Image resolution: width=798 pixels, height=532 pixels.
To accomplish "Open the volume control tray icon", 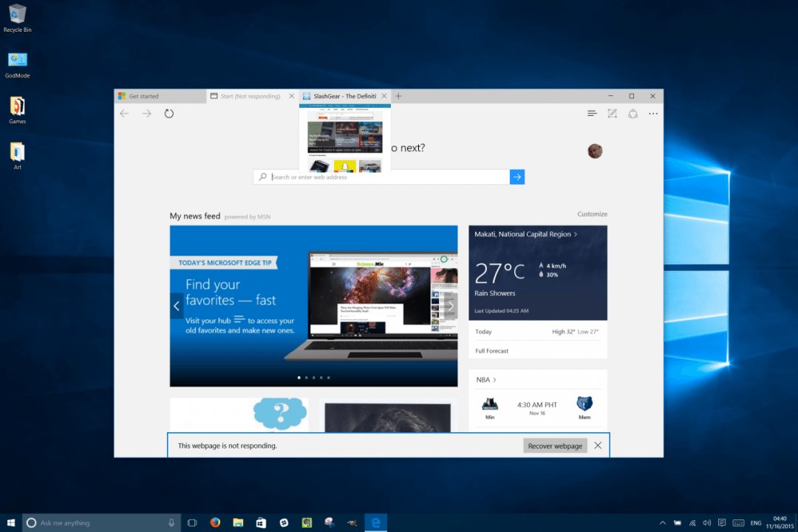I will tap(707, 523).
